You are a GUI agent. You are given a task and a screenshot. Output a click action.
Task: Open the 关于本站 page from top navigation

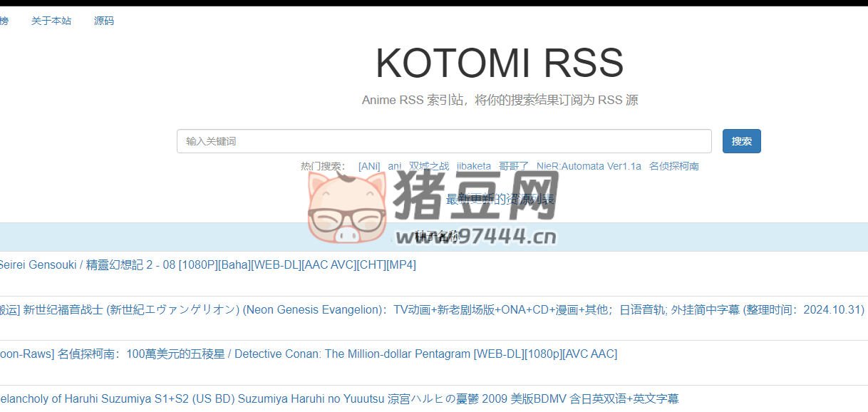[51, 21]
